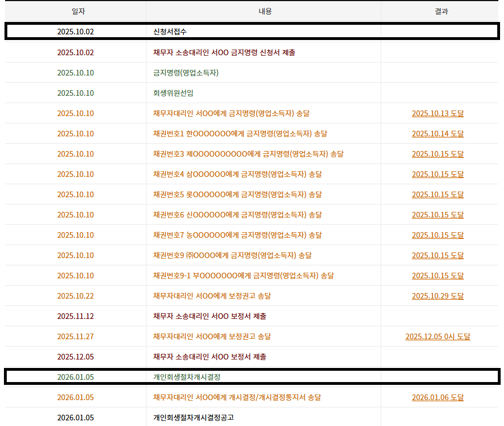This screenshot has width=504, height=426.
Task: Open the 2025.10.29 도달 result link
Action: point(438,296)
